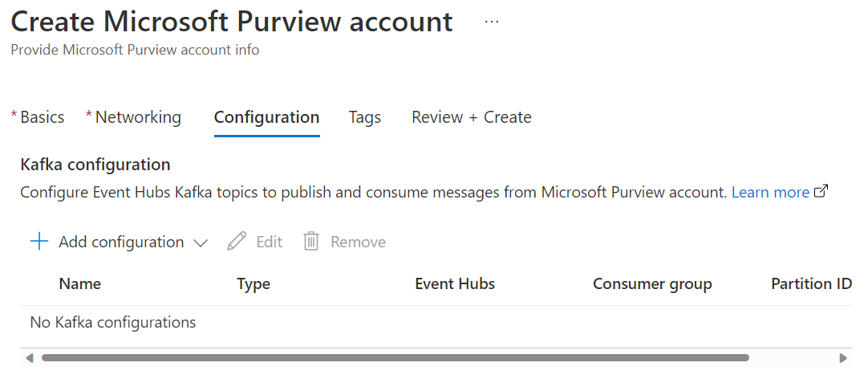Click the horizontal scrollbar thumb
This screenshot has height=383, width=868.
click(395, 358)
